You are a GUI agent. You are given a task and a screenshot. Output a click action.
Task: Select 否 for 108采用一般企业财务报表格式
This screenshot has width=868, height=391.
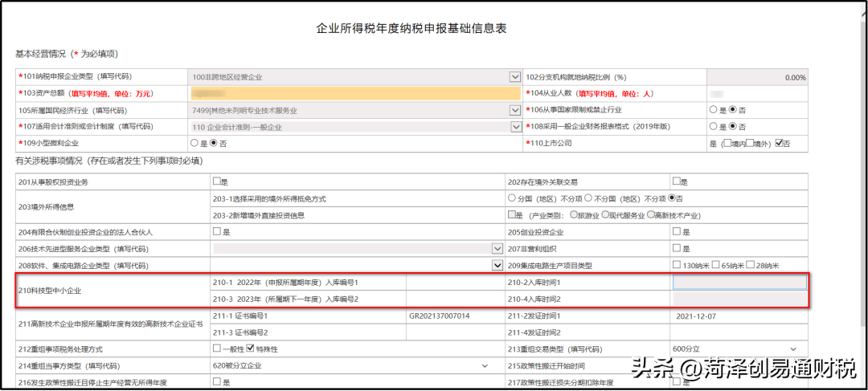click(x=733, y=127)
